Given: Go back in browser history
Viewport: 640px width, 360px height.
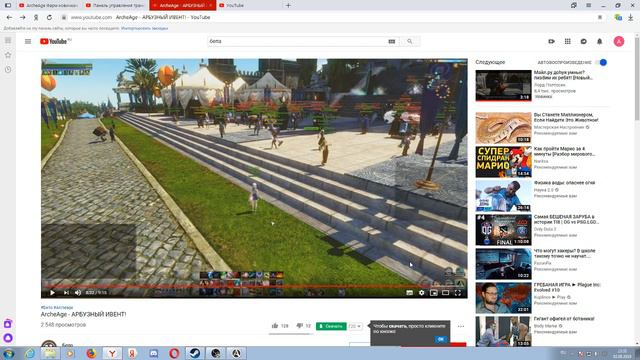Looking at the screenshot, I should point(9,18).
